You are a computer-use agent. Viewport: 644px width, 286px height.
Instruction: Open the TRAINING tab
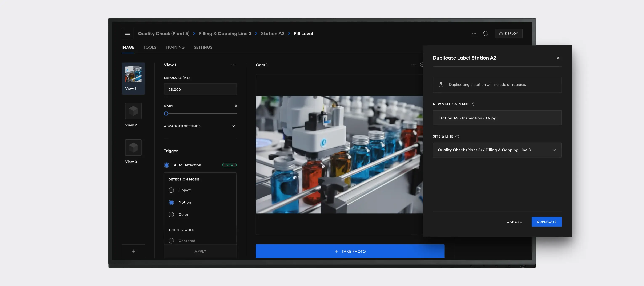coord(175,47)
